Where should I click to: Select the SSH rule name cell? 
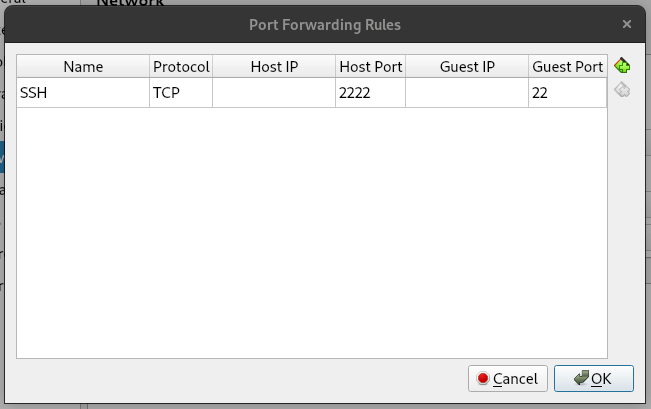pyautogui.click(x=83, y=93)
